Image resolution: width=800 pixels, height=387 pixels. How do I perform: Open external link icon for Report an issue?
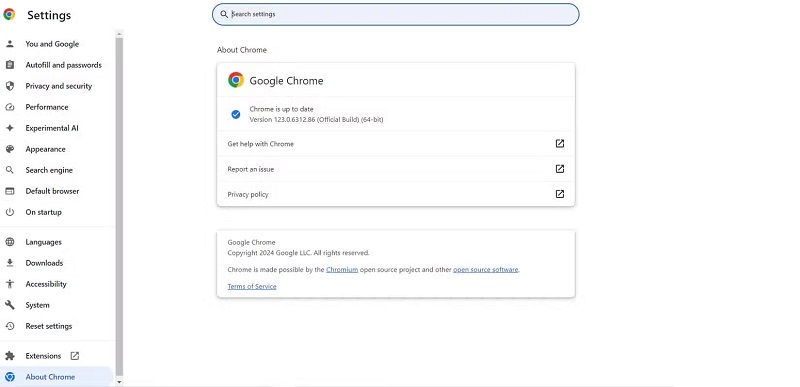pos(560,169)
